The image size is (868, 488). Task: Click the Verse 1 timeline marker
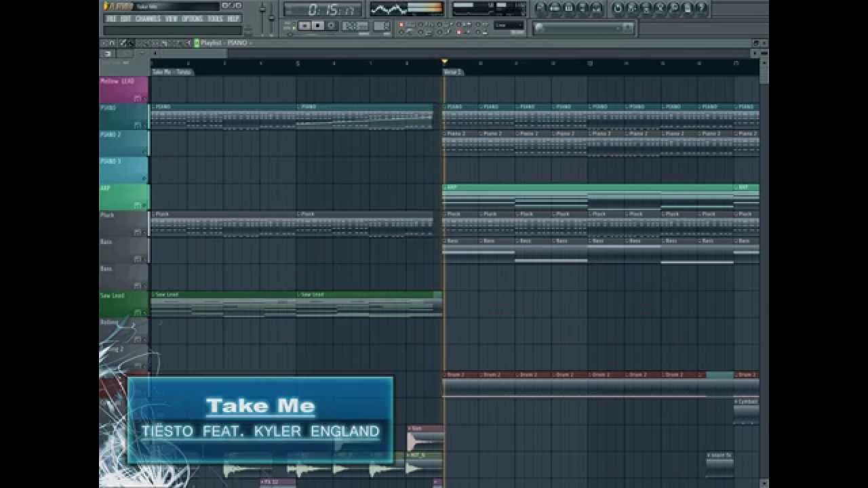(x=452, y=71)
